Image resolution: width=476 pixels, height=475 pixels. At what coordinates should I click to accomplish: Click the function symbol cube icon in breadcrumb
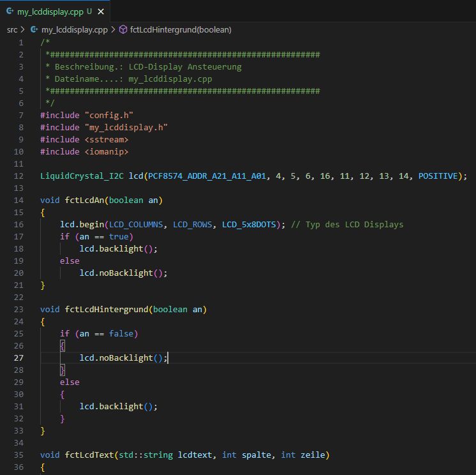pos(123,29)
